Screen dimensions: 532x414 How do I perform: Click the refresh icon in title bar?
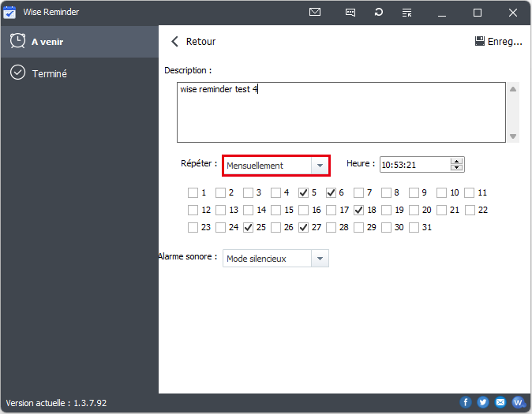pos(379,12)
